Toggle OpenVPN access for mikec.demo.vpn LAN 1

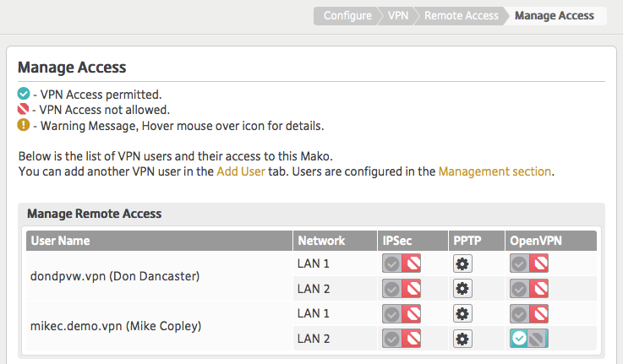click(529, 313)
